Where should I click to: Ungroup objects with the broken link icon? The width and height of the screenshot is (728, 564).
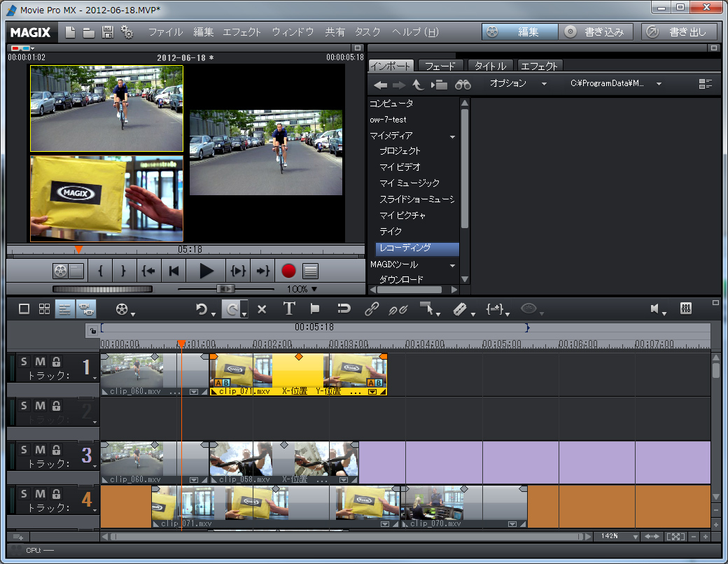pyautogui.click(x=398, y=309)
